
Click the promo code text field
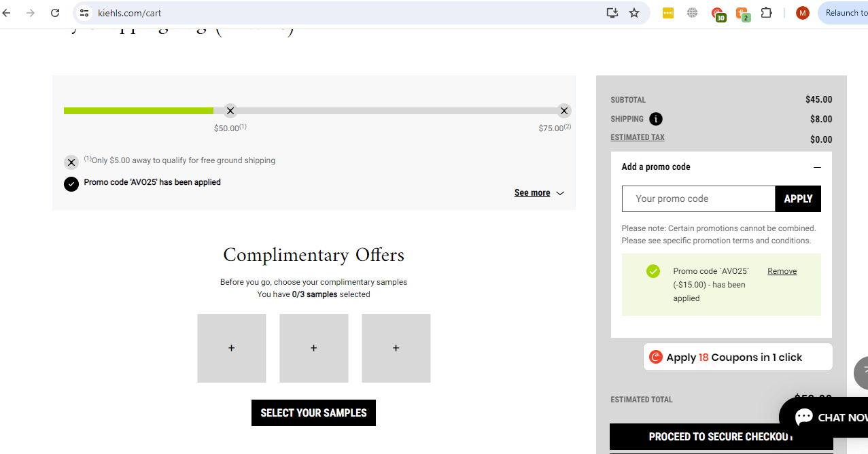pyautogui.click(x=698, y=198)
